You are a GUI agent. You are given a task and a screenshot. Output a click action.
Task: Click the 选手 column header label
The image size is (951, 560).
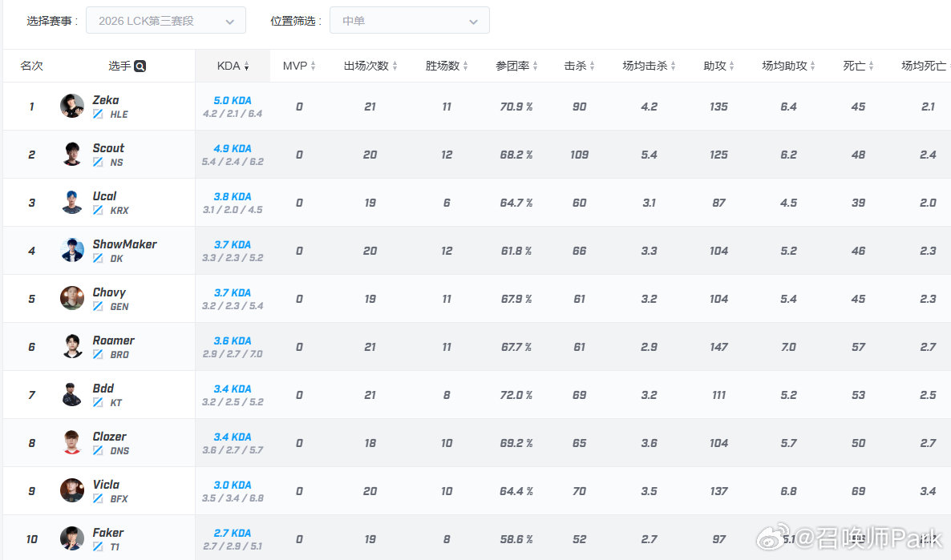tap(119, 66)
